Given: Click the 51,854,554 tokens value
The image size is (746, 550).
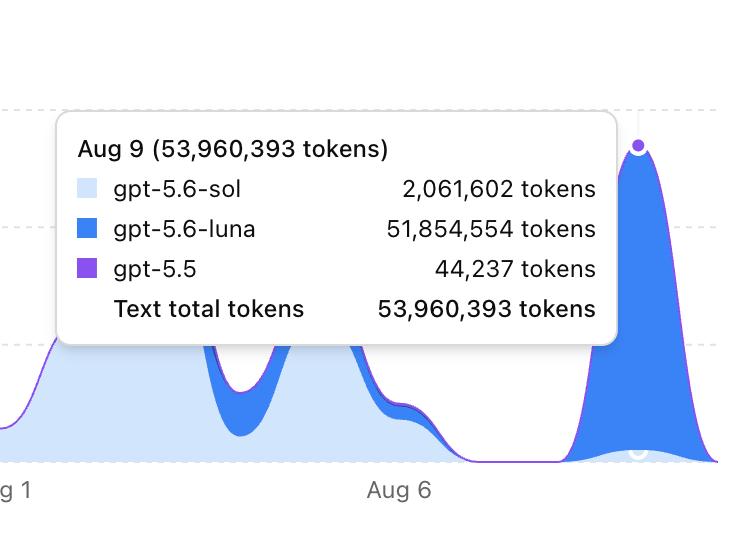Looking at the screenshot, I should tap(491, 229).
